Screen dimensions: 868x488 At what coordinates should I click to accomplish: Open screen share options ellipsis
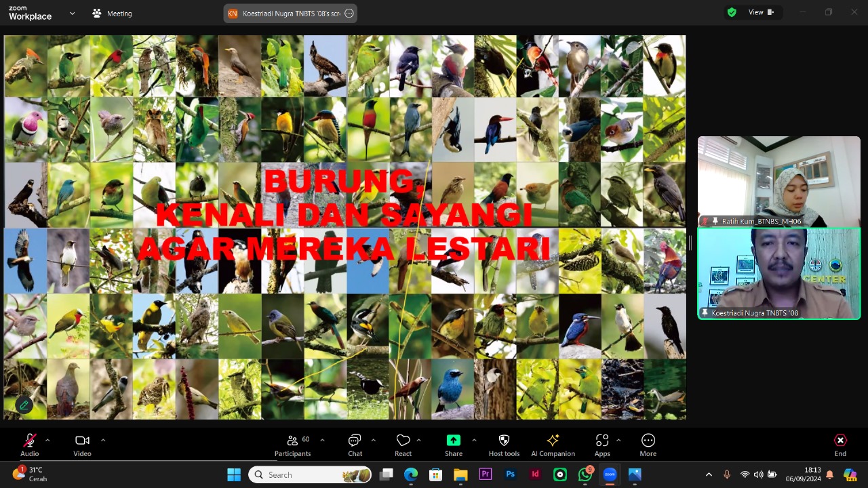point(349,13)
